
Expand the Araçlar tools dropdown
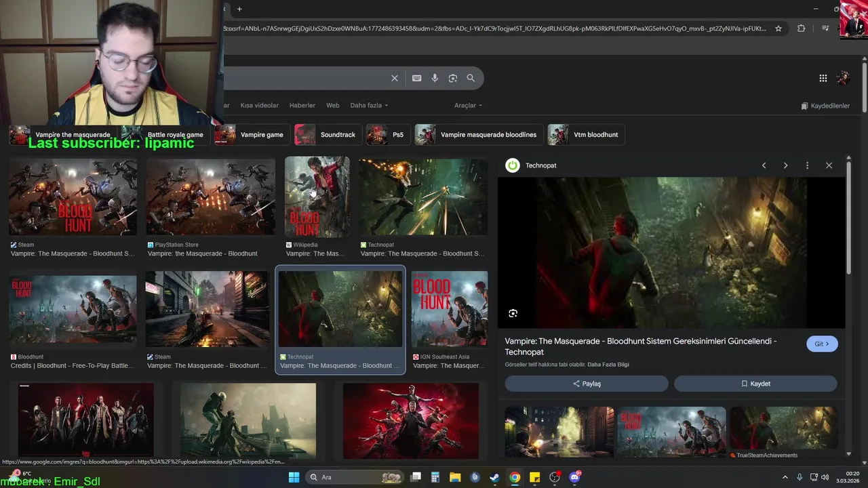tap(468, 105)
